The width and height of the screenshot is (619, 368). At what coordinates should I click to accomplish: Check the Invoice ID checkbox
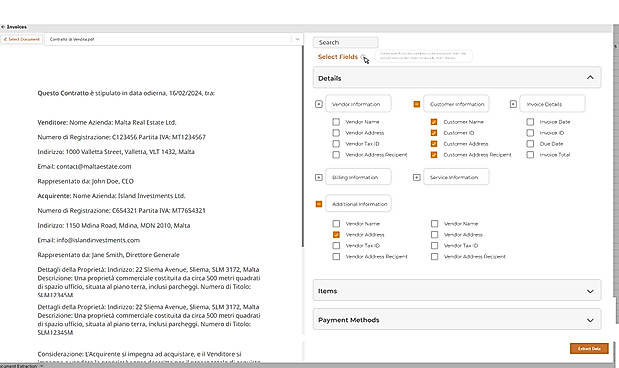point(530,133)
